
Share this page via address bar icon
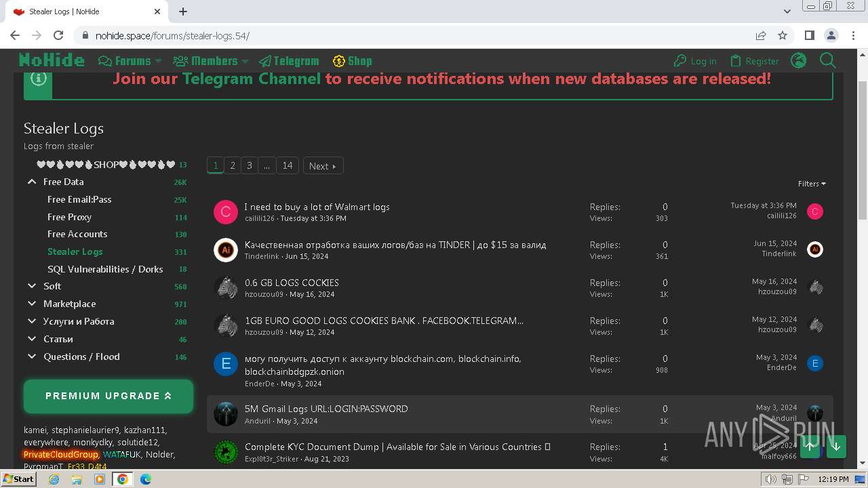(x=761, y=35)
